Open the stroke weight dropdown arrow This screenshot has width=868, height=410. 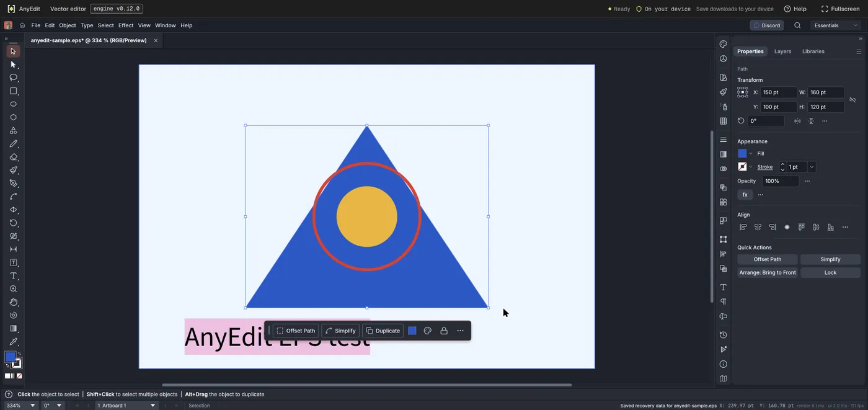[812, 167]
